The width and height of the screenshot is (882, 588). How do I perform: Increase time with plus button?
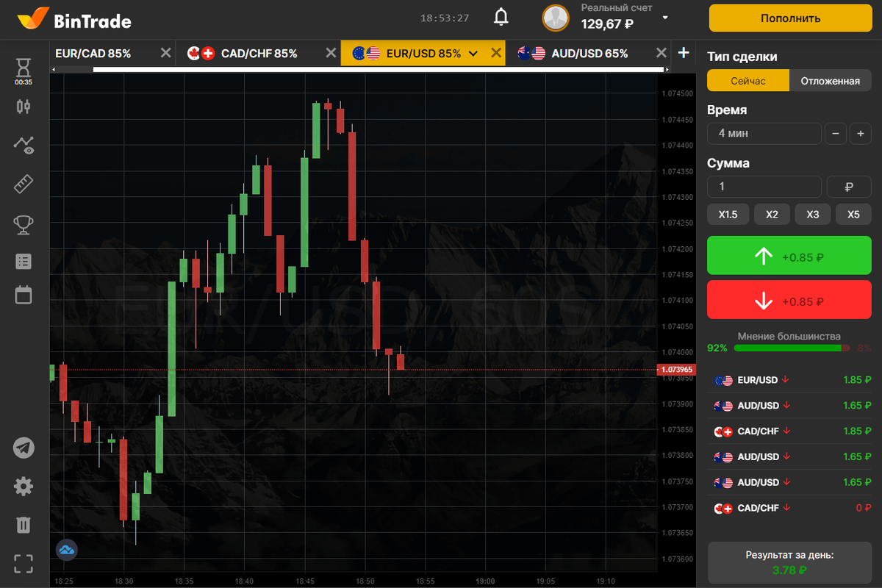click(860, 134)
